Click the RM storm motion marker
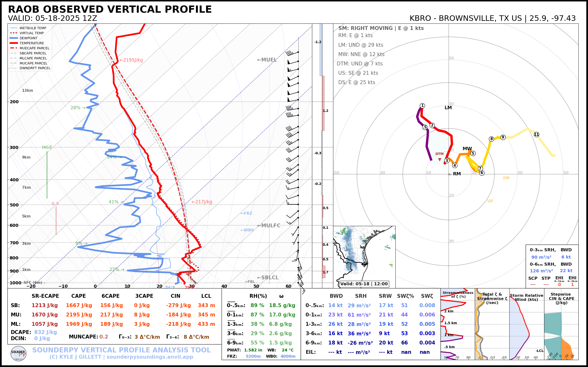The width and height of the screenshot is (588, 367). (x=450, y=174)
